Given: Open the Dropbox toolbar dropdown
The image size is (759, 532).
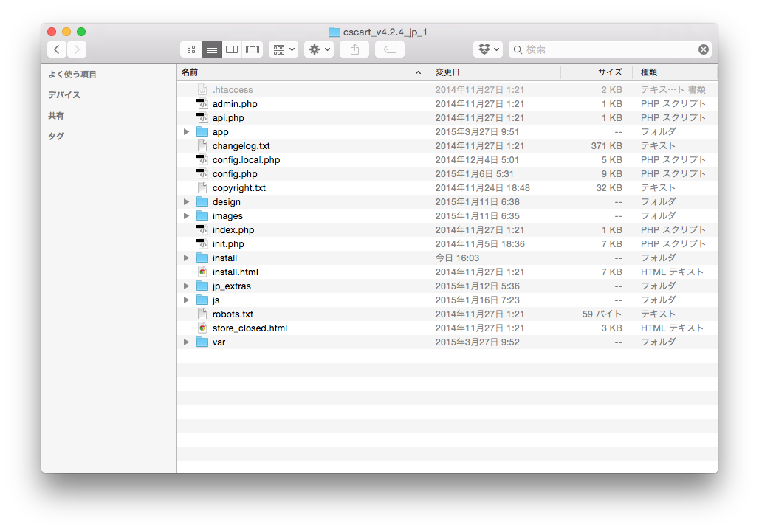Looking at the screenshot, I should 488,49.
